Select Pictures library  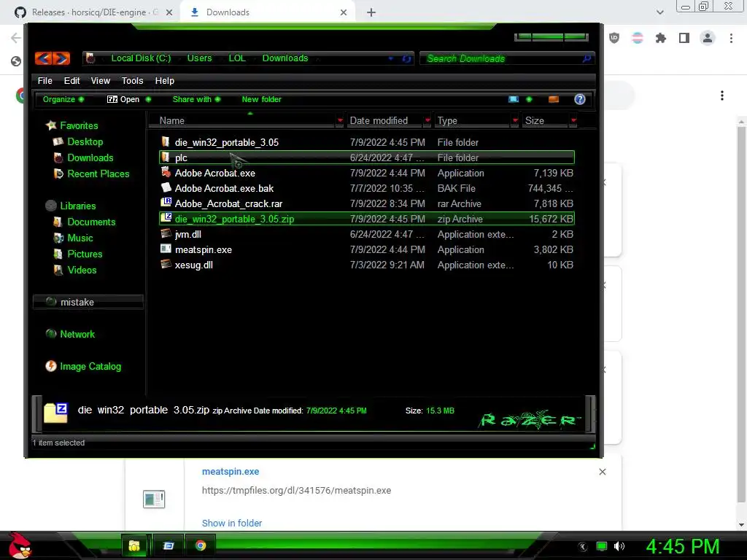point(85,254)
